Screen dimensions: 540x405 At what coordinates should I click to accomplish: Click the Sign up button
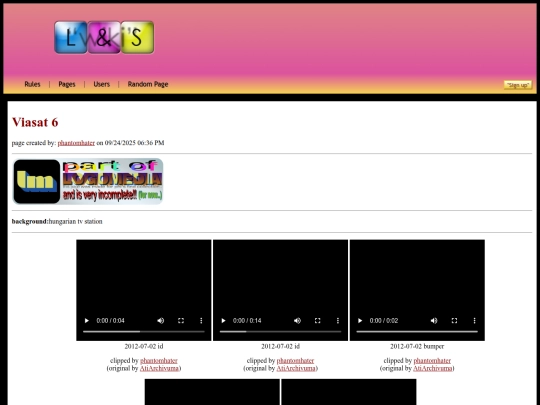[518, 85]
